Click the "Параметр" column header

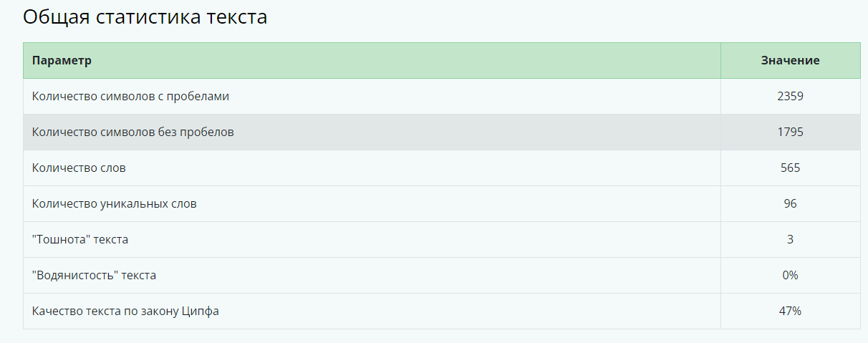point(62,60)
